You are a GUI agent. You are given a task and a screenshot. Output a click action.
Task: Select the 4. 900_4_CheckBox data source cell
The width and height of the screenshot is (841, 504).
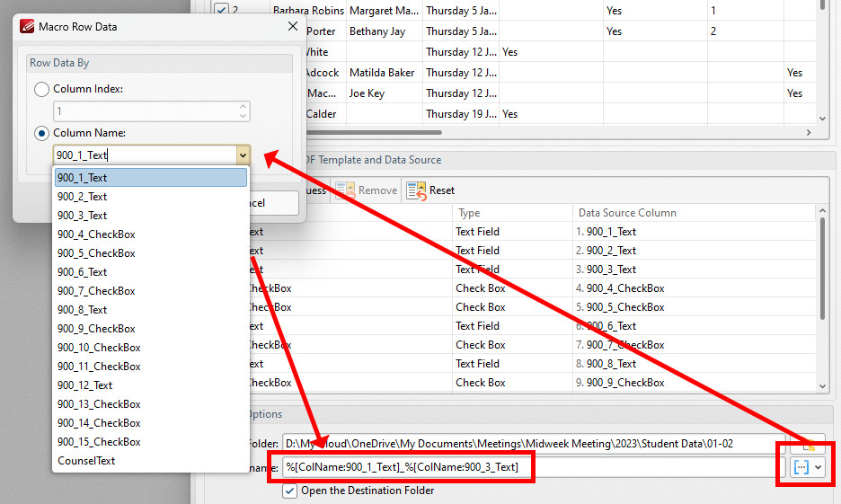[694, 288]
